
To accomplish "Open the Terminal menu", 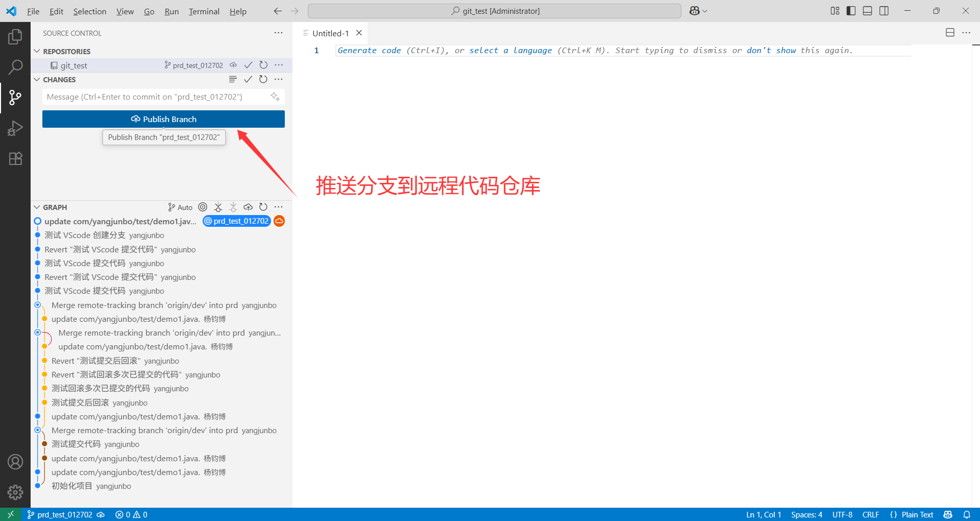I will tap(204, 11).
